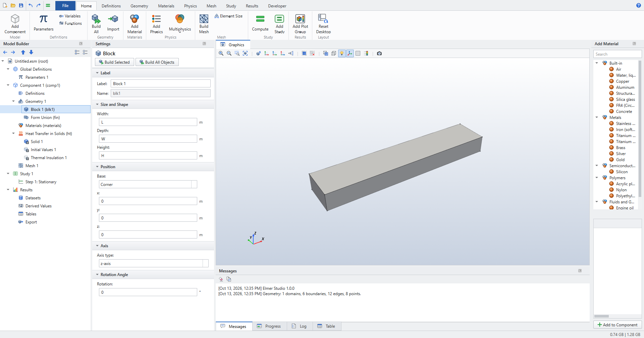Open the help question mark icon
The height and width of the screenshot is (338, 644).
pos(639,5)
